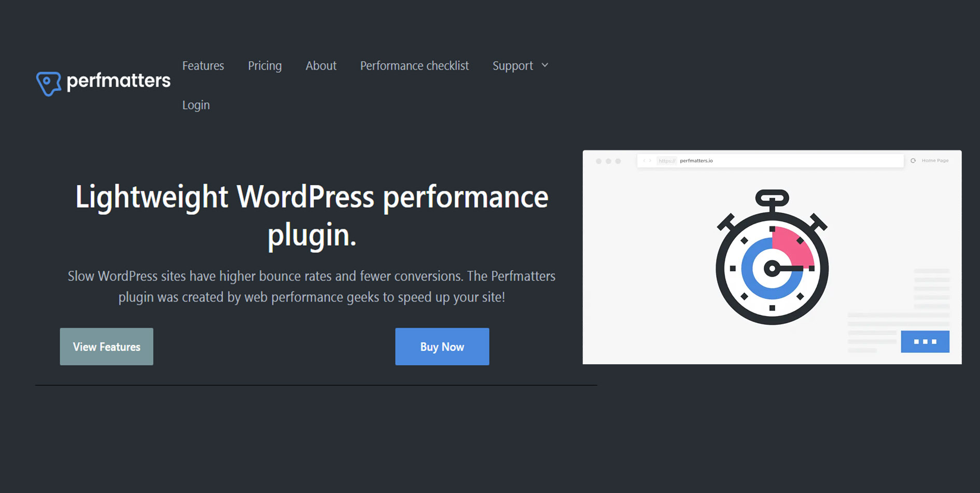Screen dimensions: 980x493
Task: Open the Support navigation item
Action: [x=512, y=66]
